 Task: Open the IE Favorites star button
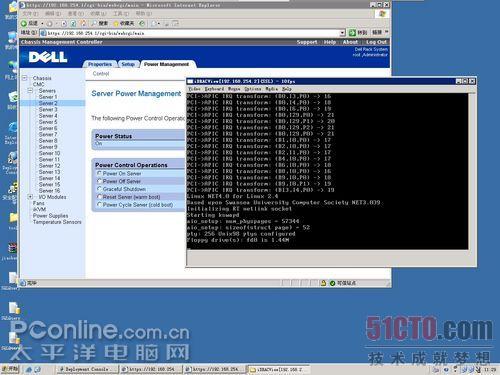[x=124, y=23]
